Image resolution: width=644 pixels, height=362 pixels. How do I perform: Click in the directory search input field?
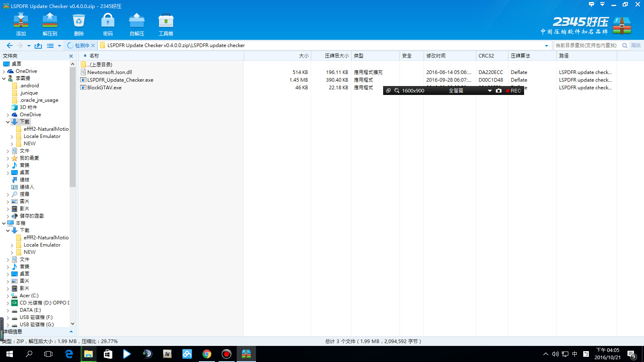587,45
